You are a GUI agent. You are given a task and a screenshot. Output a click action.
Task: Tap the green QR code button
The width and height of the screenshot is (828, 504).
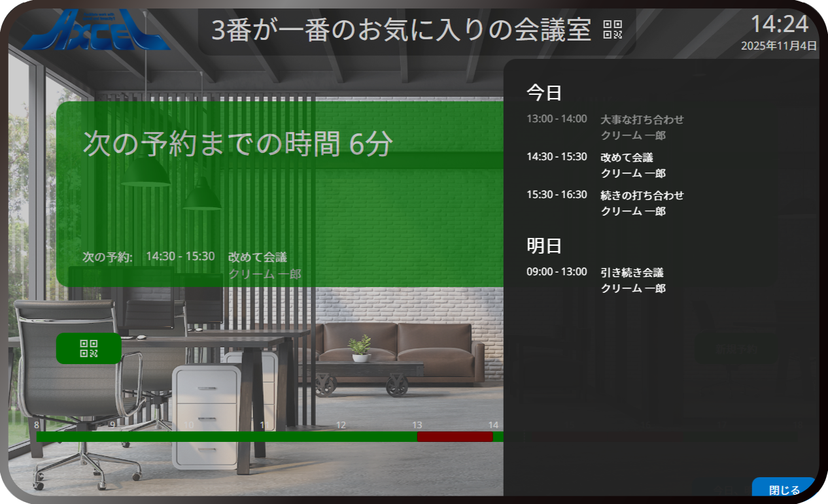pyautogui.click(x=89, y=348)
